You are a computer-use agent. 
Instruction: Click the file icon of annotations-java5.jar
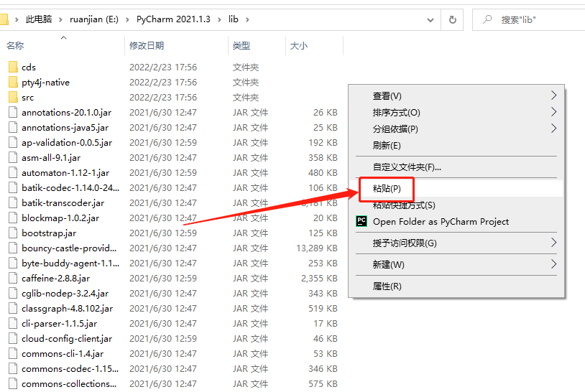pos(13,128)
